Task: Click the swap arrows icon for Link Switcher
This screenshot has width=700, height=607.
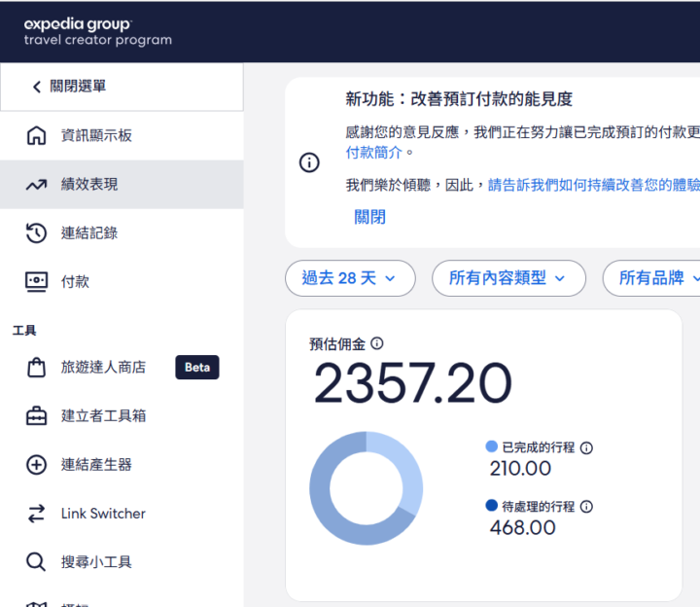Action: [36, 514]
